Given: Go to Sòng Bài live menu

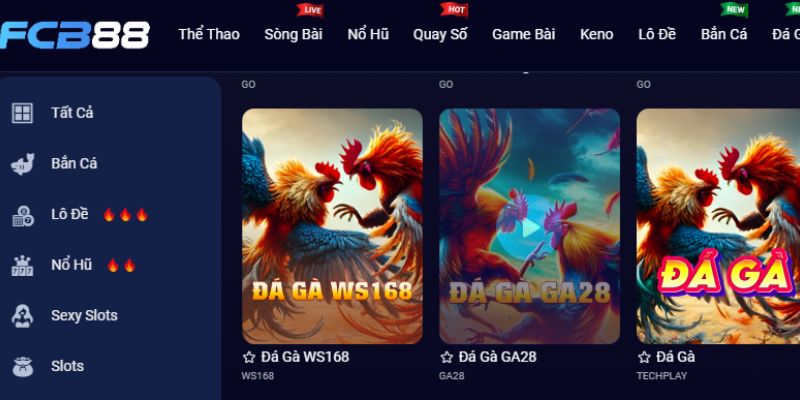Looking at the screenshot, I should click(293, 35).
